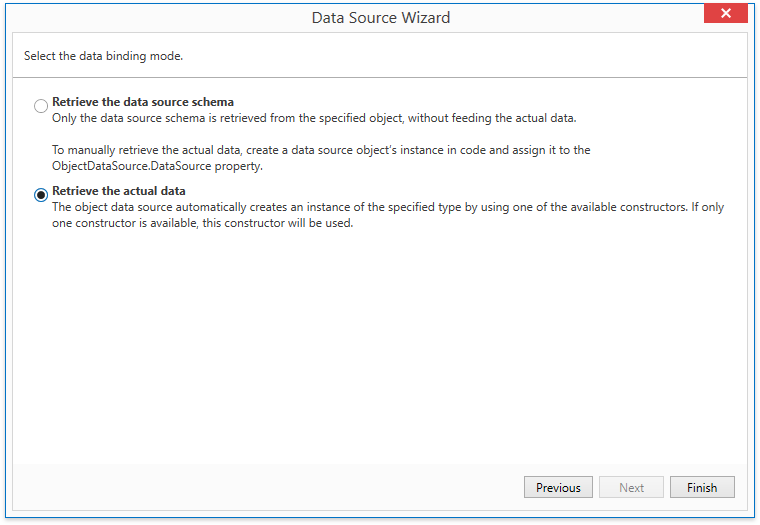Screen dimensions: 760x525
Task: Go back with the Previous button
Action: 558,487
